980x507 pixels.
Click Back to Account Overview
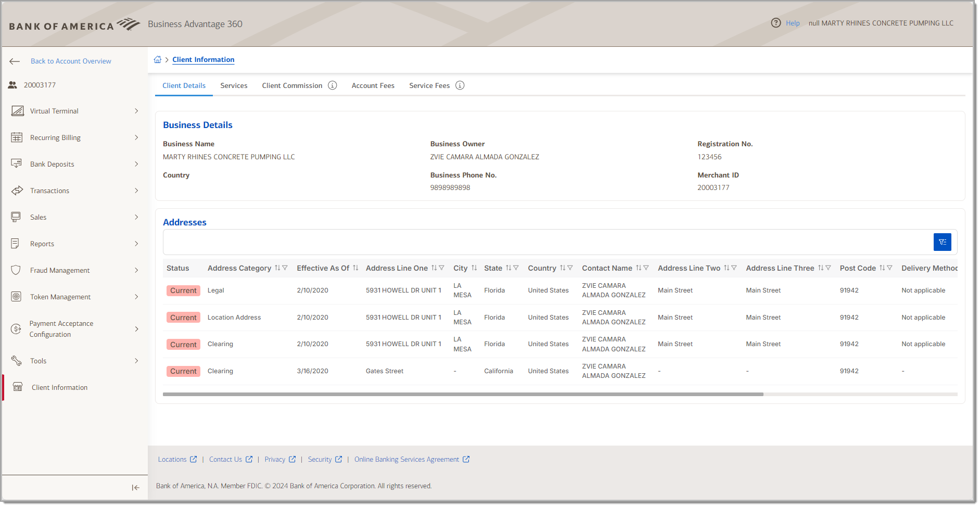pos(71,61)
